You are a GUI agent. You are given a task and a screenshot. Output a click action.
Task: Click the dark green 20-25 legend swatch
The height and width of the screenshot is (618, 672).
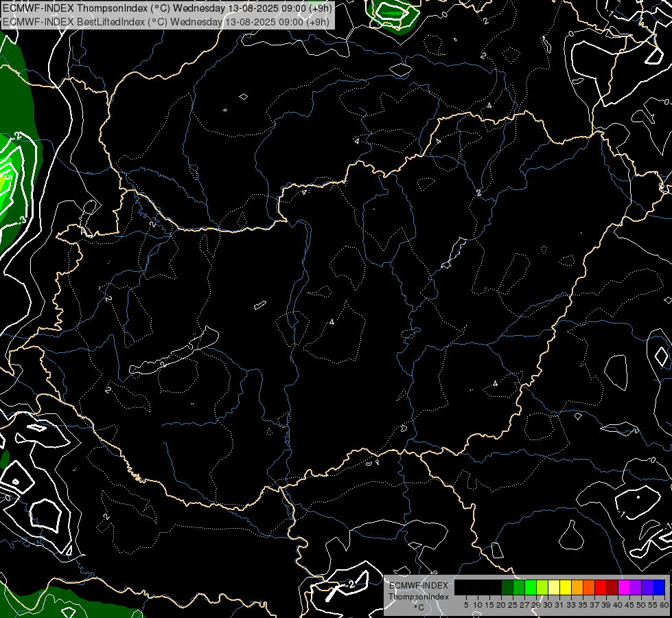[507, 587]
